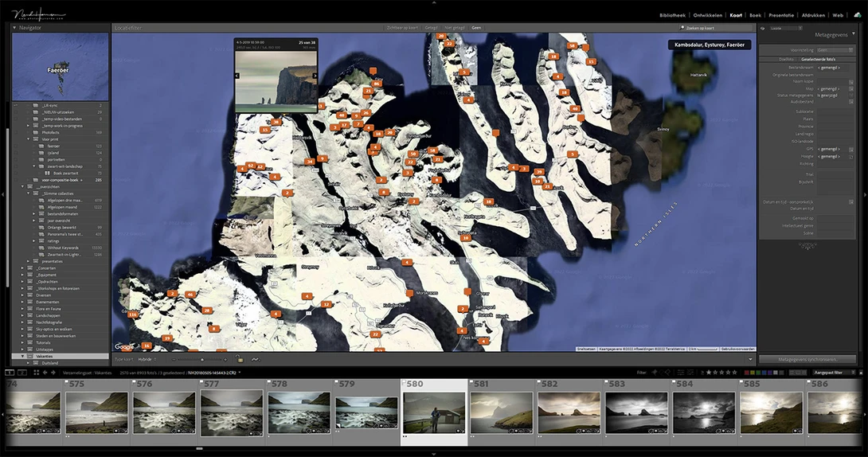Click the map marker labeled 46
Screen dimensions: 868x457
pos(190,295)
